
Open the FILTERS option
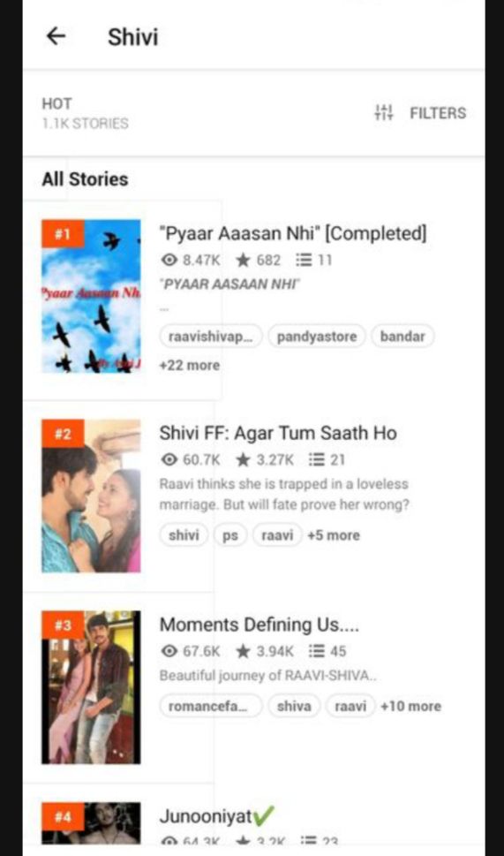click(438, 113)
